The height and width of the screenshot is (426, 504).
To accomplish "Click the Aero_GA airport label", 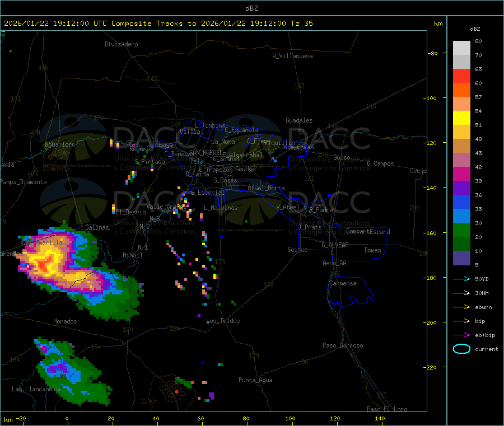I will [x=335, y=263].
